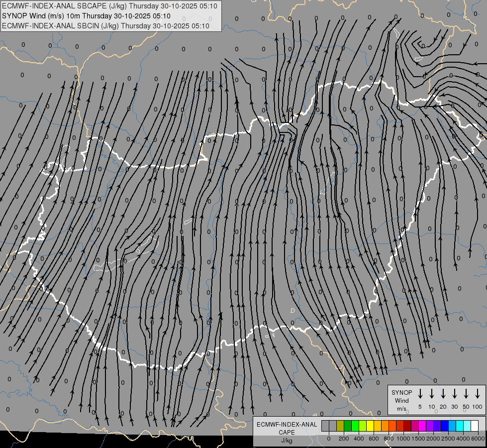Click the wind legend value 30
Screen dimensions: 487x448
454,407
